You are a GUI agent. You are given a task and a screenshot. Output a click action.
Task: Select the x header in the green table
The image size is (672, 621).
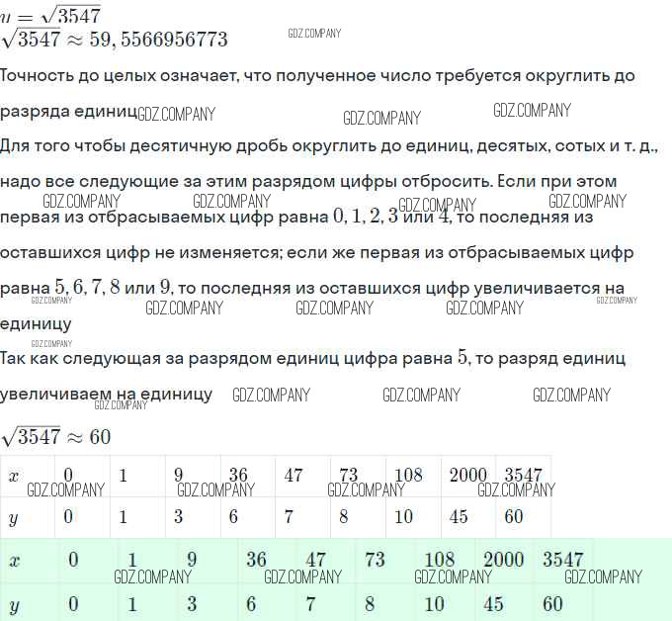(15, 561)
